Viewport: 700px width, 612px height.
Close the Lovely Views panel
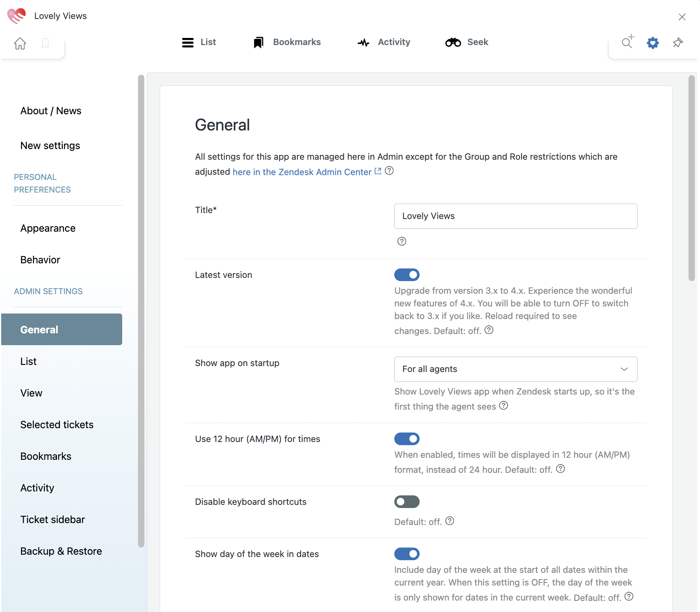tap(682, 17)
